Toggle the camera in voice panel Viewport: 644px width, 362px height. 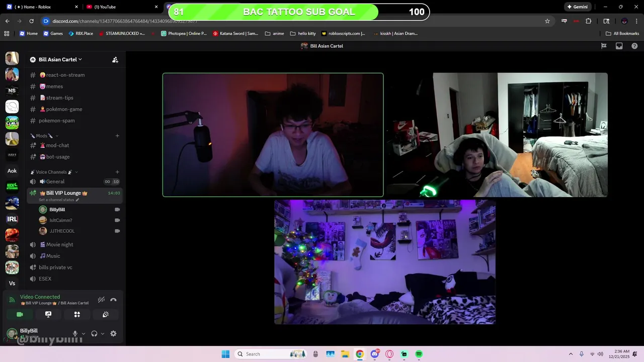[20, 314]
